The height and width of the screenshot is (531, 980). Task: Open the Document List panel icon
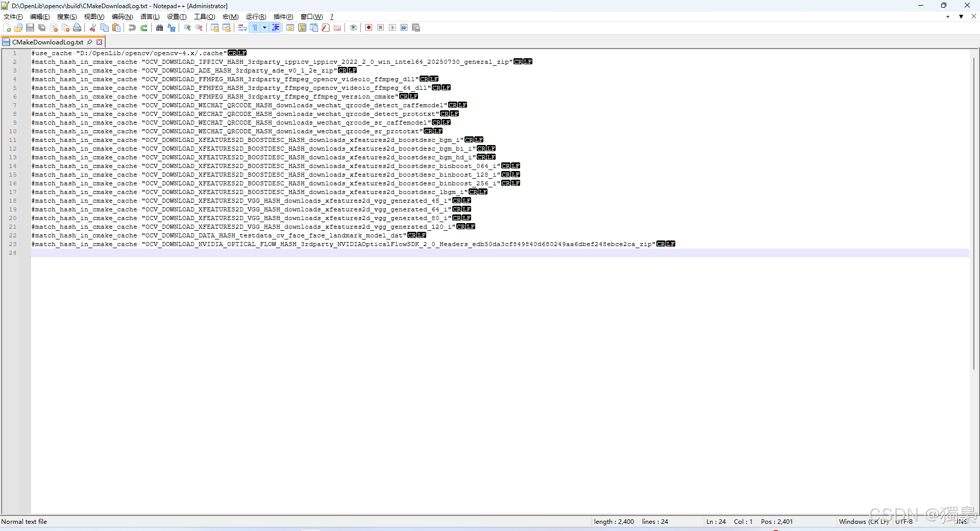coord(314,28)
